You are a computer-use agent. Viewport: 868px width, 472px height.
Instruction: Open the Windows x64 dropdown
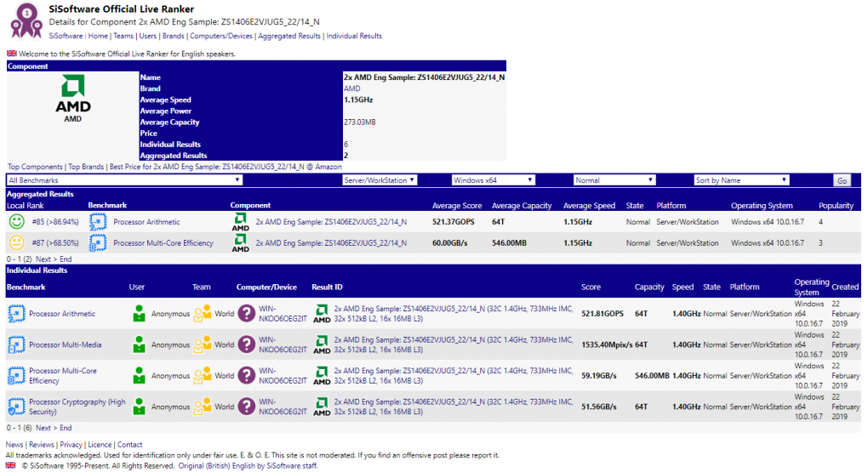coord(493,180)
